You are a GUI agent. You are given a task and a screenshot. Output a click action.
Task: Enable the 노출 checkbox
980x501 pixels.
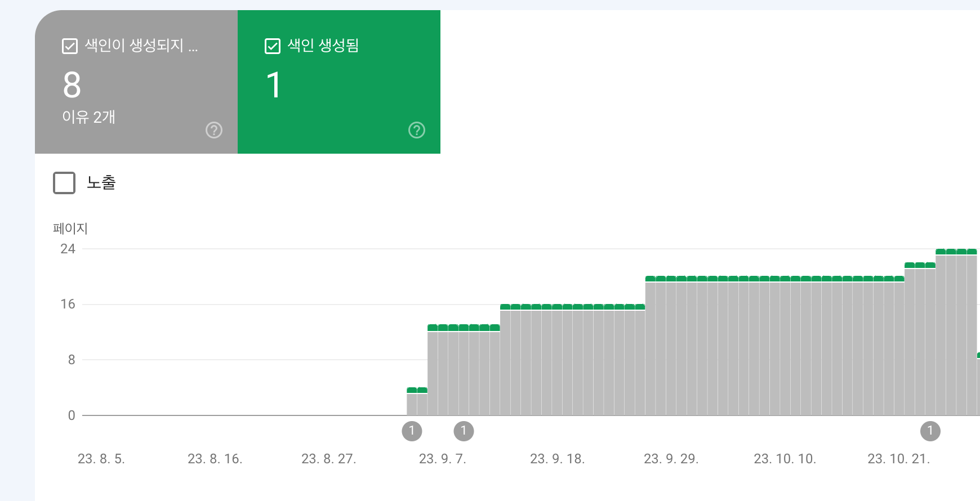pos(64,183)
